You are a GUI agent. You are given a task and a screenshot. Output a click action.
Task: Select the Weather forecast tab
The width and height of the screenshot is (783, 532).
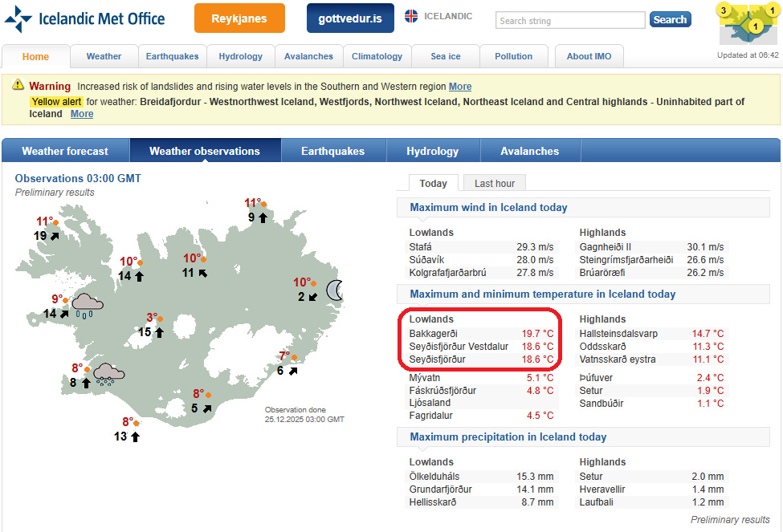click(65, 151)
